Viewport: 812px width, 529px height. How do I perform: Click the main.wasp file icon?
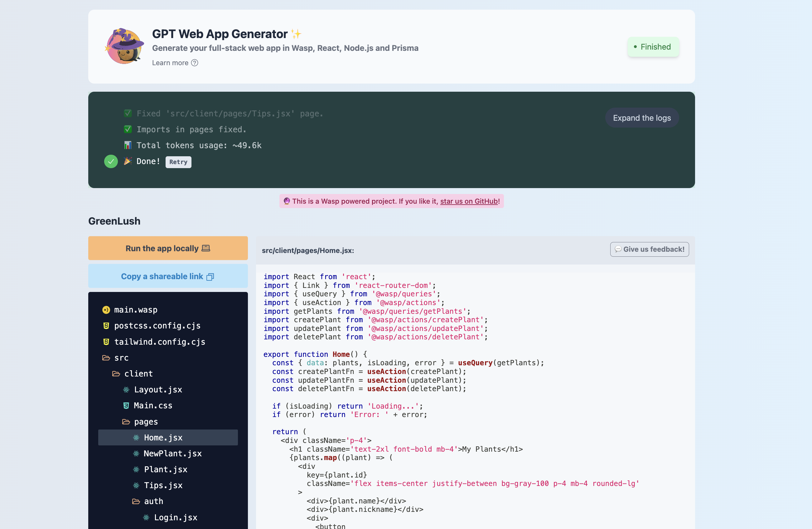coord(106,310)
